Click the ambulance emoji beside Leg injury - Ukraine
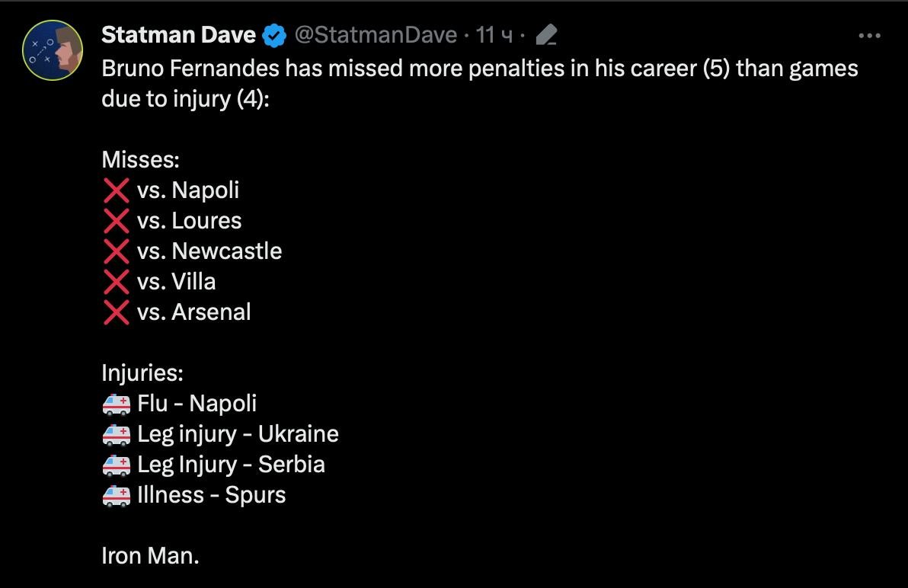Viewport: 908px width, 588px height. tap(116, 434)
